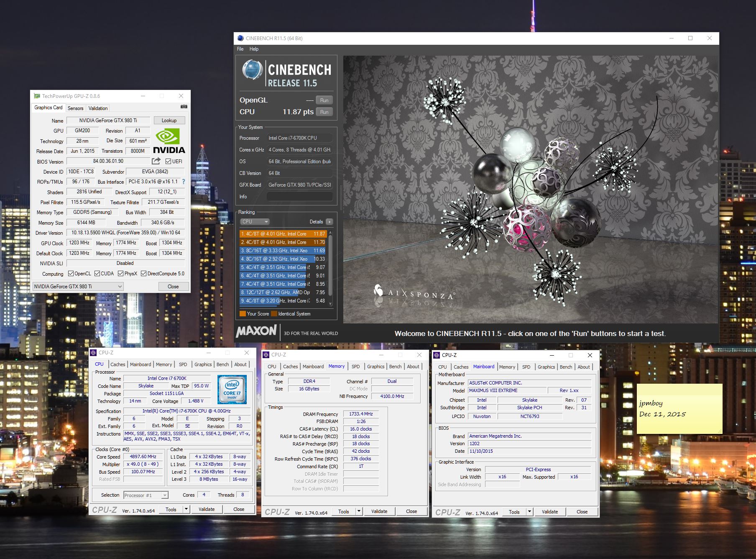Toggle the UEFI checkbox in GPU-Z
The width and height of the screenshot is (756, 559).
pos(168,162)
